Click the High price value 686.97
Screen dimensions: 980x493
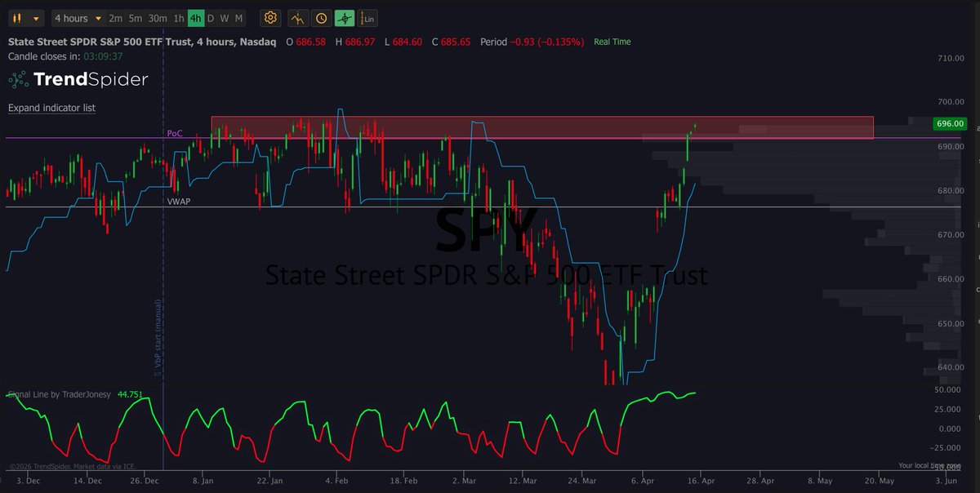coord(360,42)
